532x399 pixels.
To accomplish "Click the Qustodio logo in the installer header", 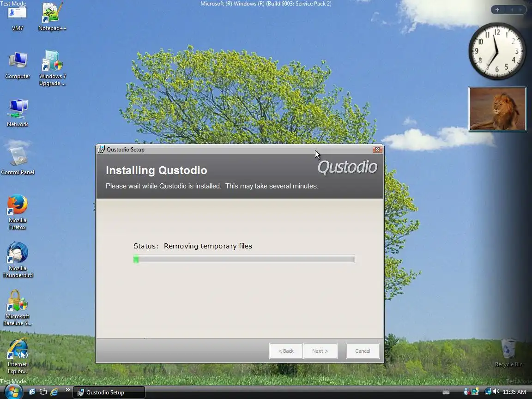I will (347, 168).
